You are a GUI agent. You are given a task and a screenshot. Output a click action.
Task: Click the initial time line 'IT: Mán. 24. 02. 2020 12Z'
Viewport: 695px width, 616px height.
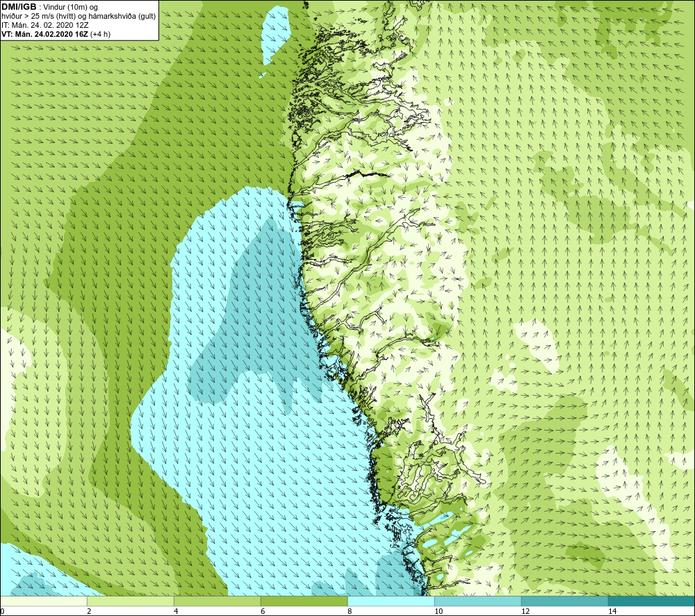tap(44, 25)
